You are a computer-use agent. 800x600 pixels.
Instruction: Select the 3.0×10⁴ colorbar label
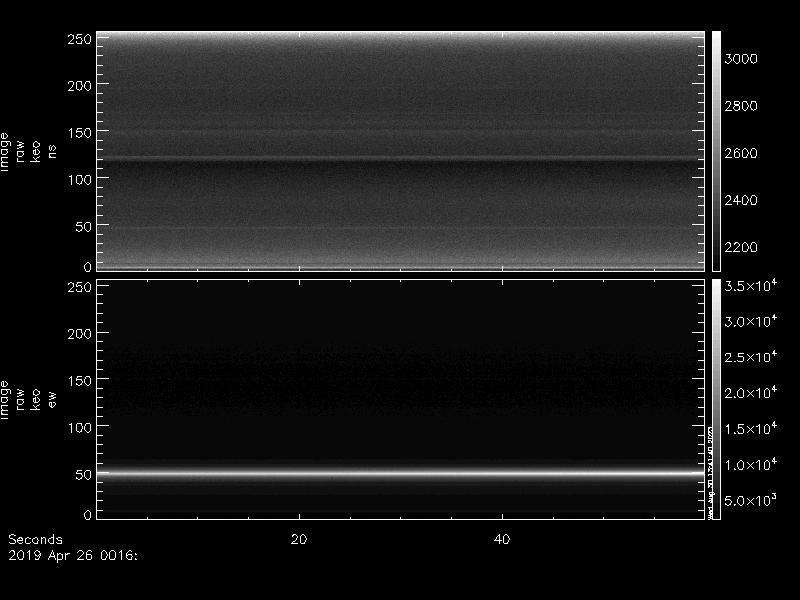(x=751, y=321)
